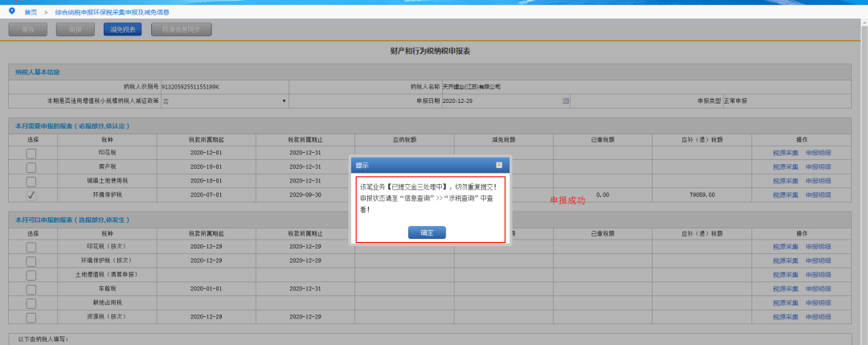Screen dimensions: 868x345
Task: Confirm the dialog with 确定 button
Action: pyautogui.click(x=427, y=232)
